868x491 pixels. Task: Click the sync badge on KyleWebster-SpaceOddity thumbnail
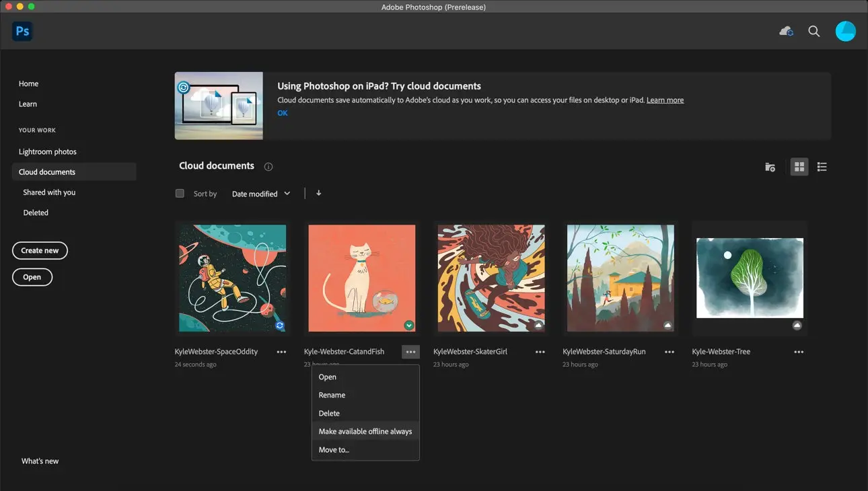click(x=281, y=325)
